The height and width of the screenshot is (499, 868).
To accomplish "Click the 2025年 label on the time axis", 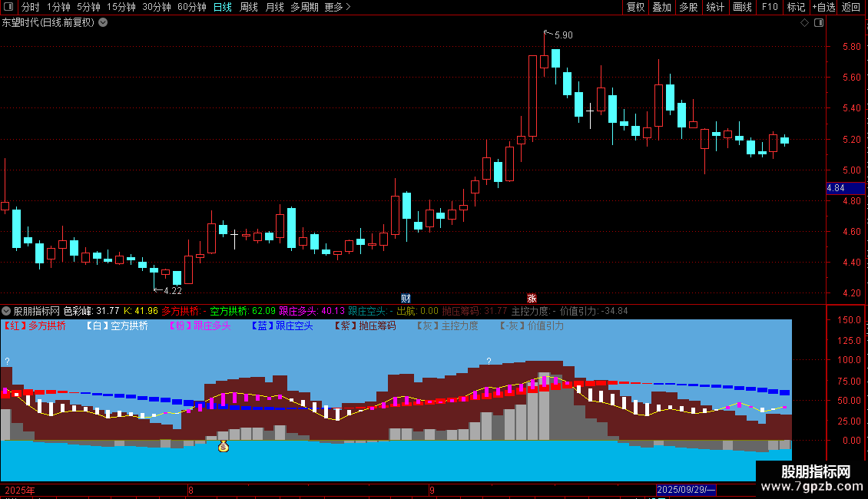I will pos(20,490).
